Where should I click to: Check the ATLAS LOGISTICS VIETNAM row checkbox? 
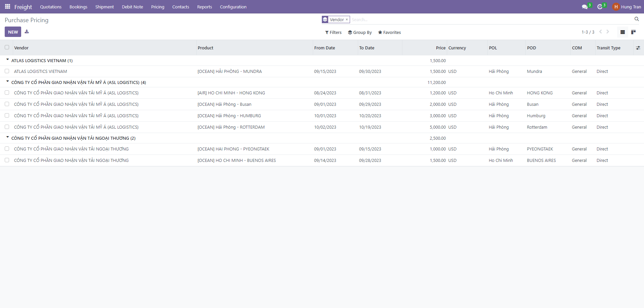(x=7, y=71)
